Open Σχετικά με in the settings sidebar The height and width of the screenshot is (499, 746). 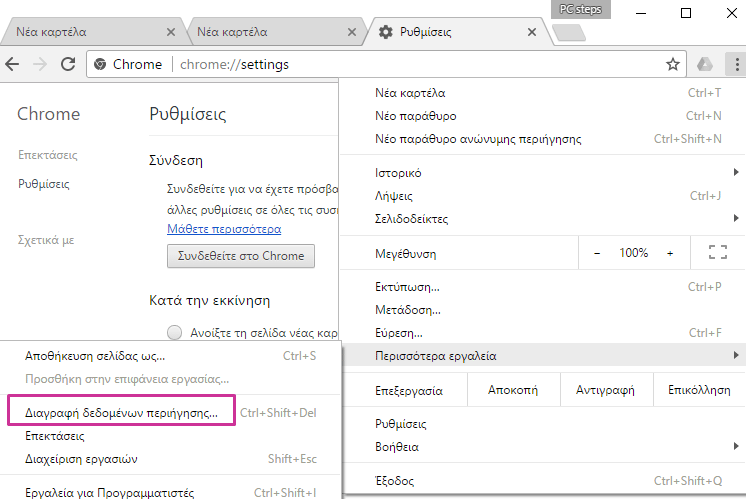tap(46, 240)
